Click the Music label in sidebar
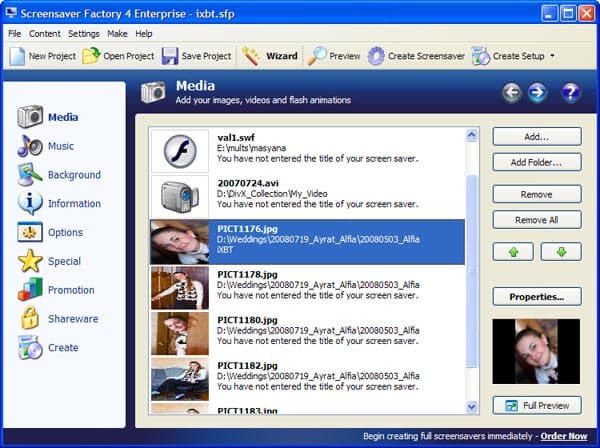The image size is (600, 448). coord(61,146)
